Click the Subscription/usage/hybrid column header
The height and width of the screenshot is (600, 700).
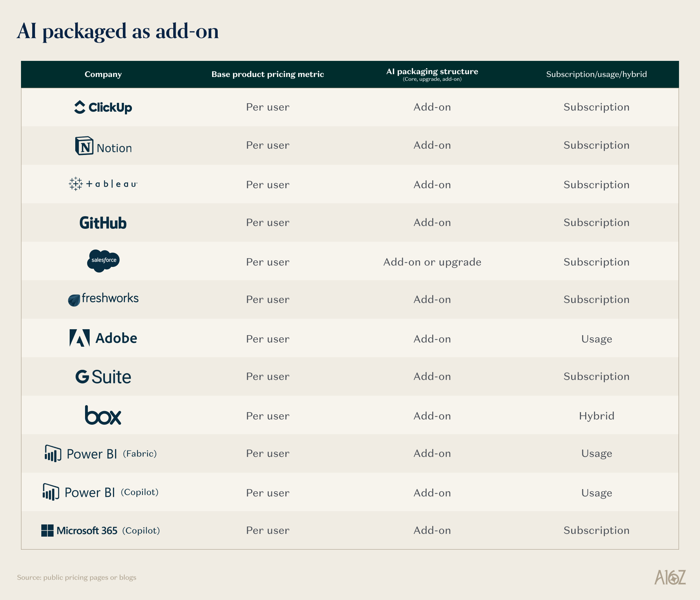(x=596, y=74)
